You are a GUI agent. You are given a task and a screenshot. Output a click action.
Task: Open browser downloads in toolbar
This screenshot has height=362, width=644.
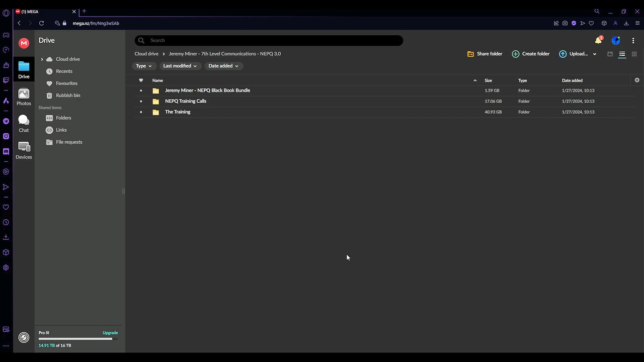[x=626, y=23]
